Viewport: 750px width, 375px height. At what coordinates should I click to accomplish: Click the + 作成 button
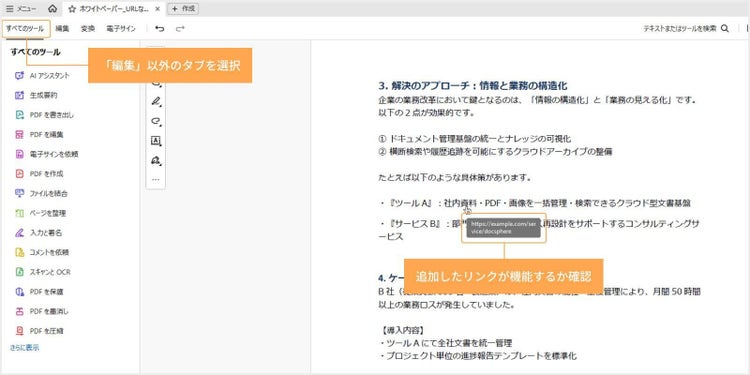click(x=183, y=9)
